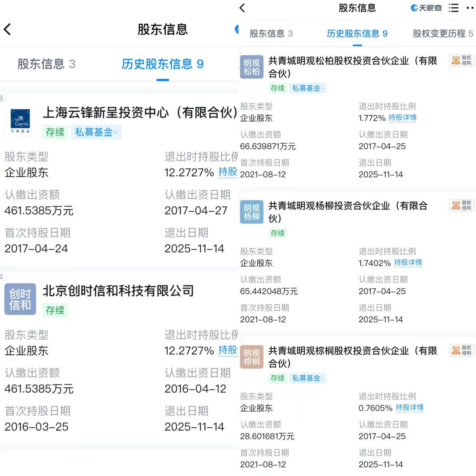Open 持股详情 for 明观杨柳
Screen dimensions: 476x476
408,263
